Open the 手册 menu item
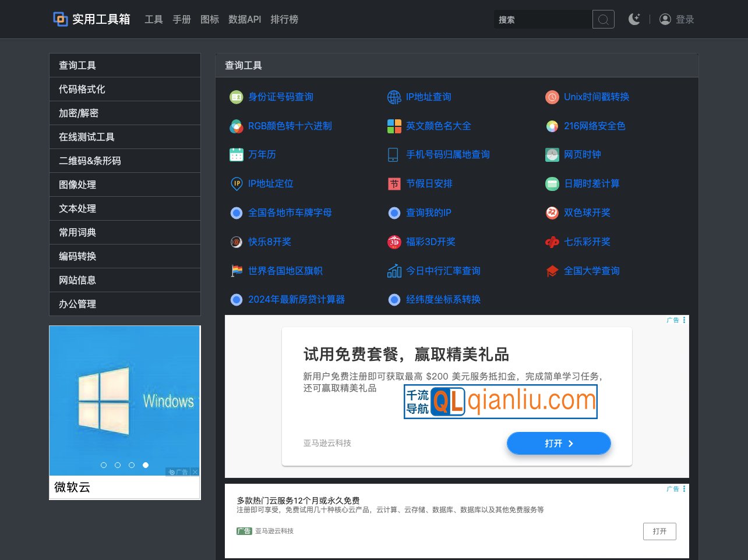 click(182, 19)
